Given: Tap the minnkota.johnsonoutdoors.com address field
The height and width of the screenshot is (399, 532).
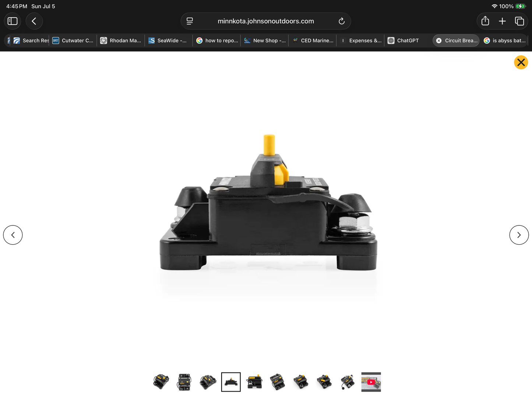Looking at the screenshot, I should [266, 21].
